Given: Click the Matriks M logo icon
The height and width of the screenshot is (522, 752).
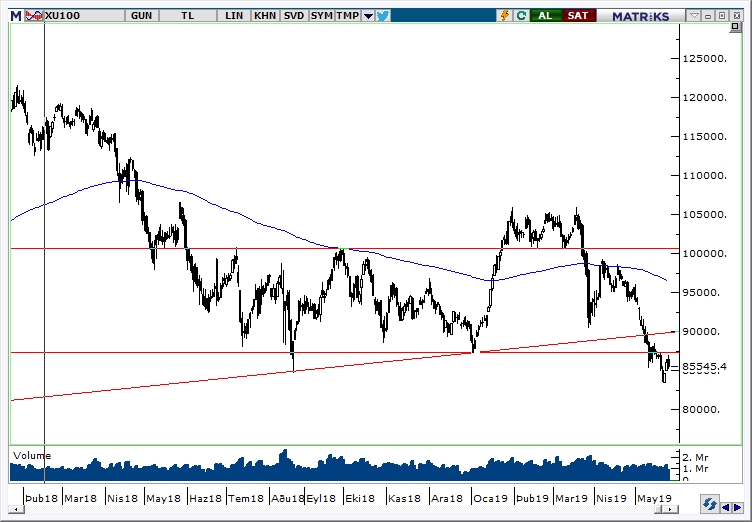Looking at the screenshot, I should 16,16.
